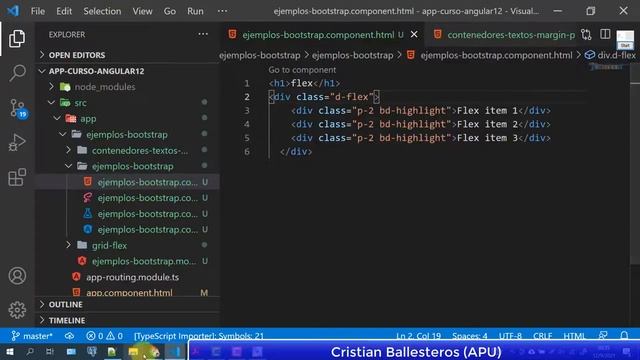Split the editor to the right
Screen dimensions: 640x360
[x=605, y=35]
